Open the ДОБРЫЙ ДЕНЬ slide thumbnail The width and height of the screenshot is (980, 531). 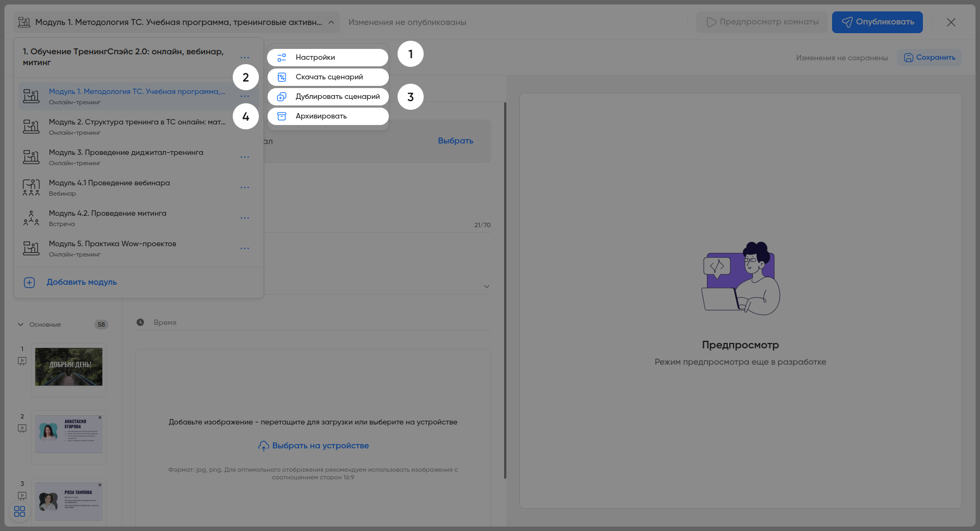(x=69, y=367)
